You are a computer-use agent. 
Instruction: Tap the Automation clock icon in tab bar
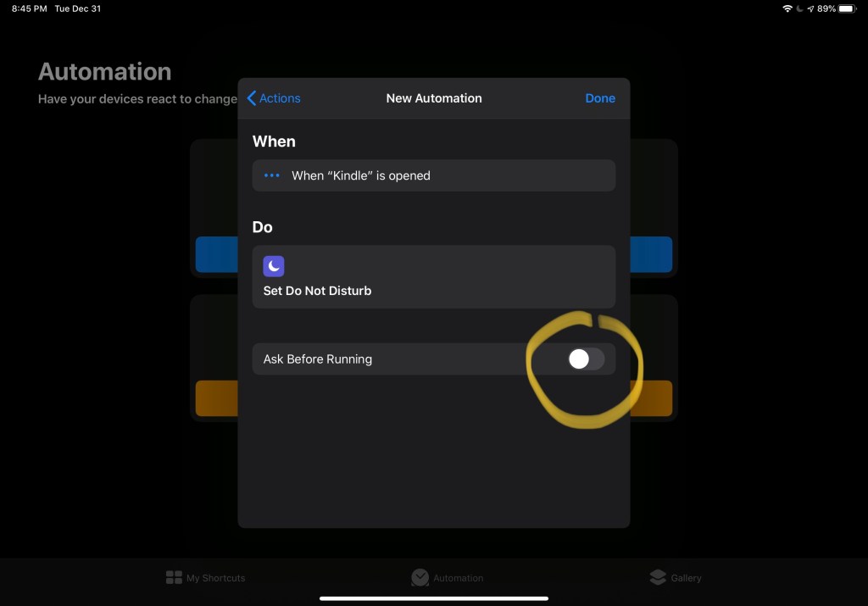pyautogui.click(x=420, y=577)
